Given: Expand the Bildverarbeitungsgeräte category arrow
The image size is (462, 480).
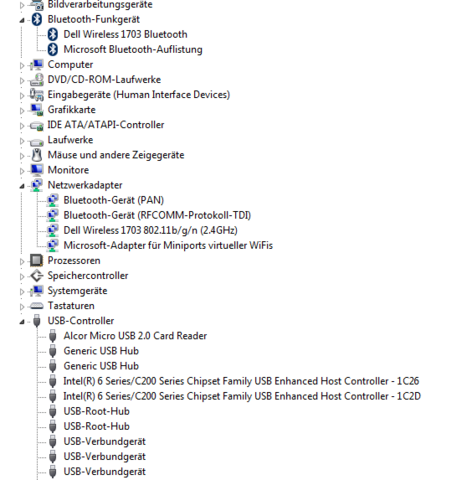Looking at the screenshot, I should (22, 5).
